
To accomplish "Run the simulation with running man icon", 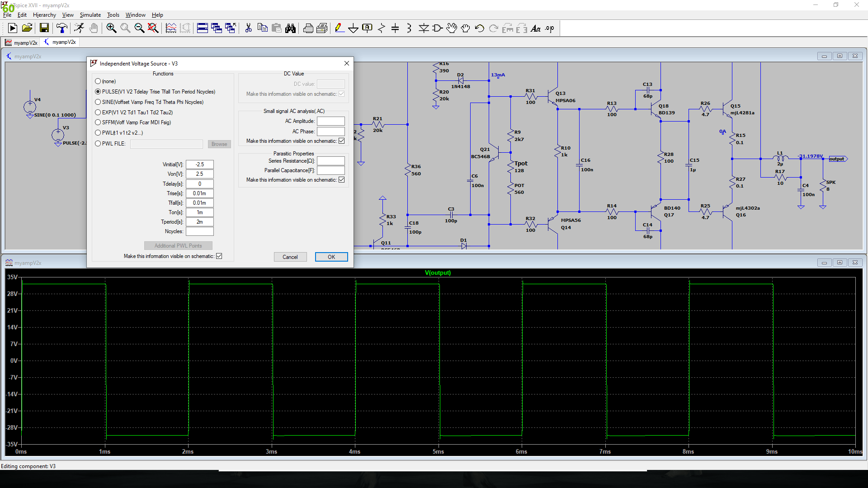I will click(x=79, y=28).
